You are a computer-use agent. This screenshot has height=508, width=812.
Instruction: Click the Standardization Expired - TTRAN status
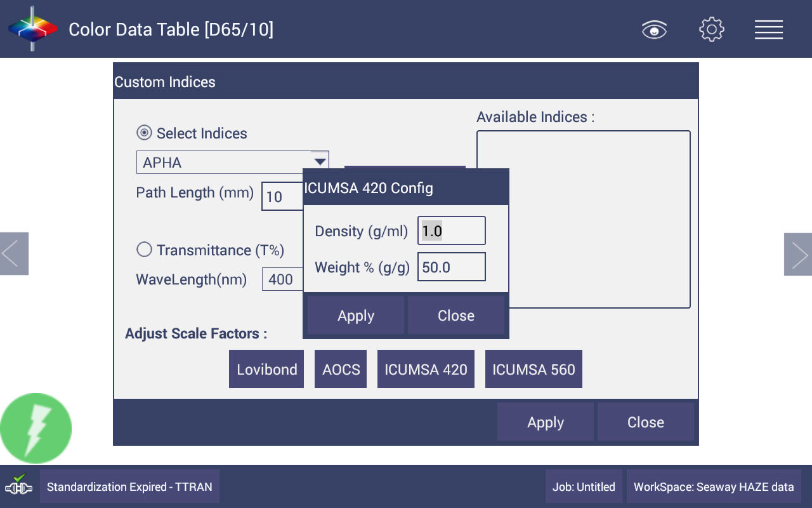coord(129,487)
